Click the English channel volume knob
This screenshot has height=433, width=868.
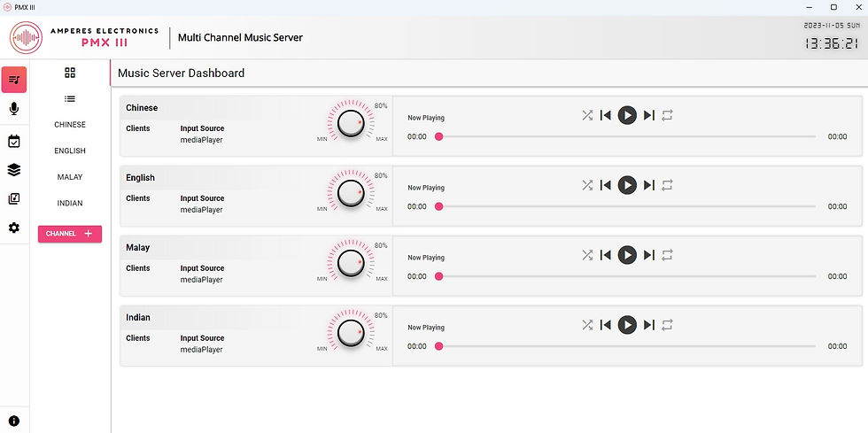point(351,193)
